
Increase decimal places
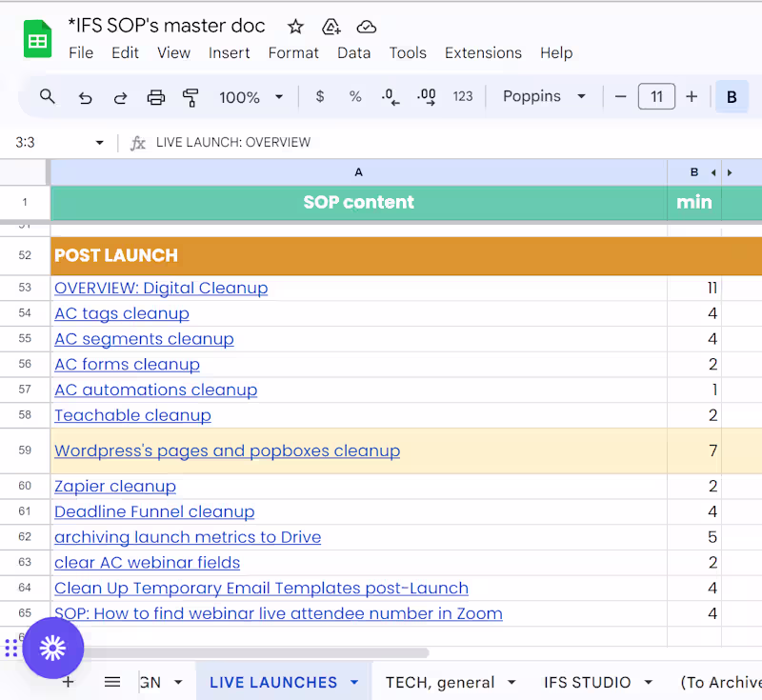pos(426,97)
